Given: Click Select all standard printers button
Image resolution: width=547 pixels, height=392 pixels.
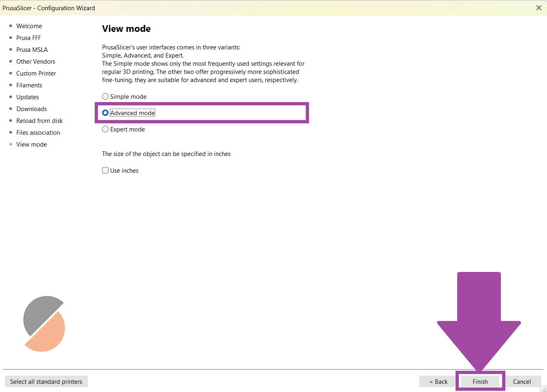Looking at the screenshot, I should (x=46, y=381).
